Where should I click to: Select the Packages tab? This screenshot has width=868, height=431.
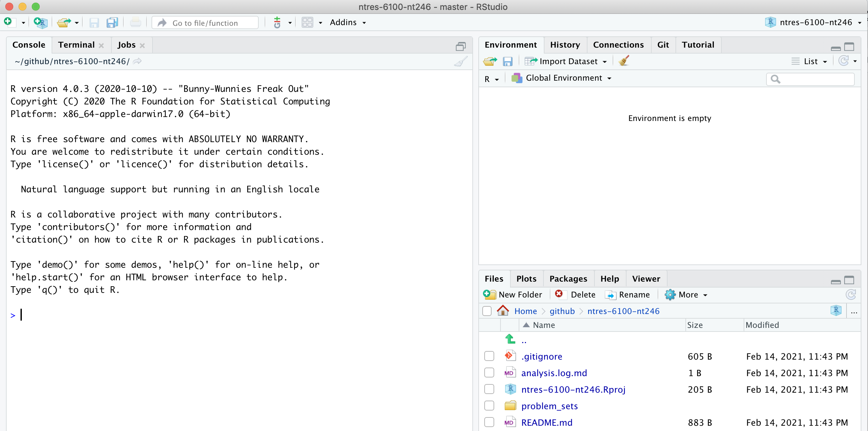(568, 279)
